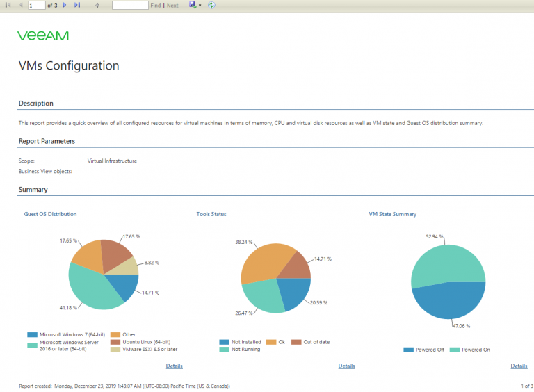
Task: Click the Find link in toolbar
Action: (x=155, y=6)
